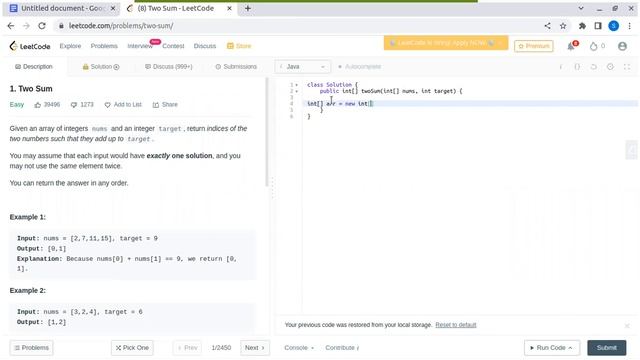Bookmark this page with the star
This screenshot has width=640, height=360.
563,26
